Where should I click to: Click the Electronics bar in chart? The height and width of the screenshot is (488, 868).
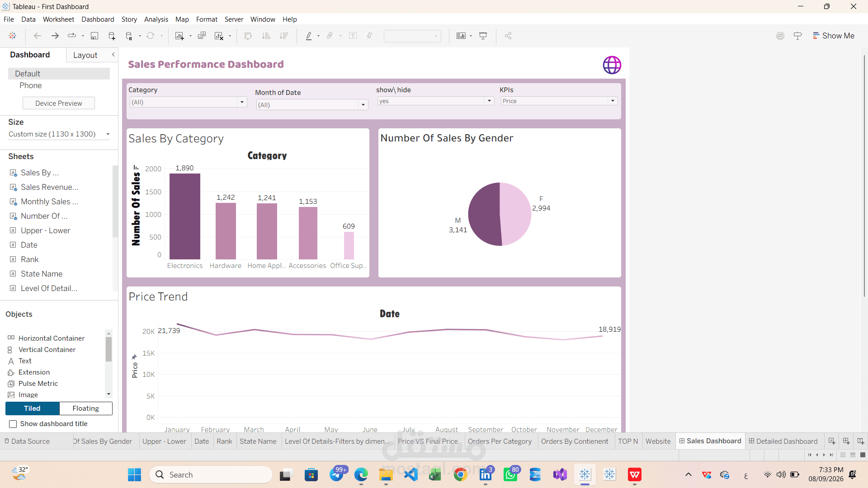[185, 216]
